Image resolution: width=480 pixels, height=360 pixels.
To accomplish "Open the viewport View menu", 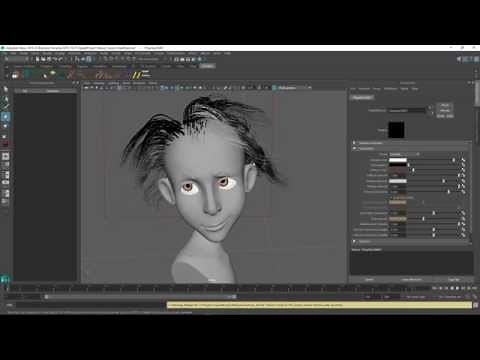I will [87, 83].
